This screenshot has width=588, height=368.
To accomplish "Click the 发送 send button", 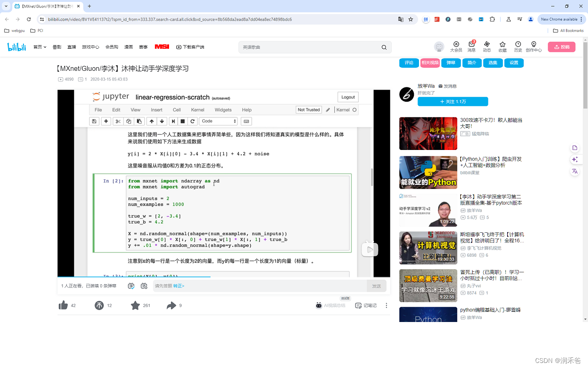I will click(377, 286).
